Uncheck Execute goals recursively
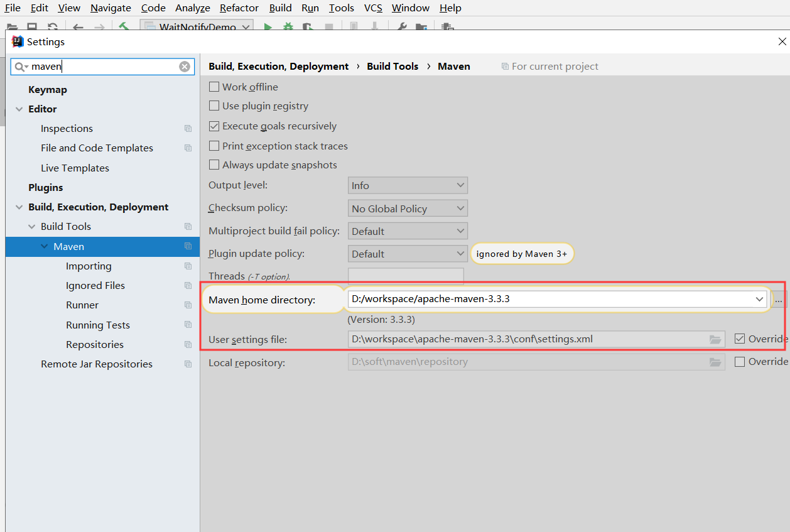 pos(214,126)
